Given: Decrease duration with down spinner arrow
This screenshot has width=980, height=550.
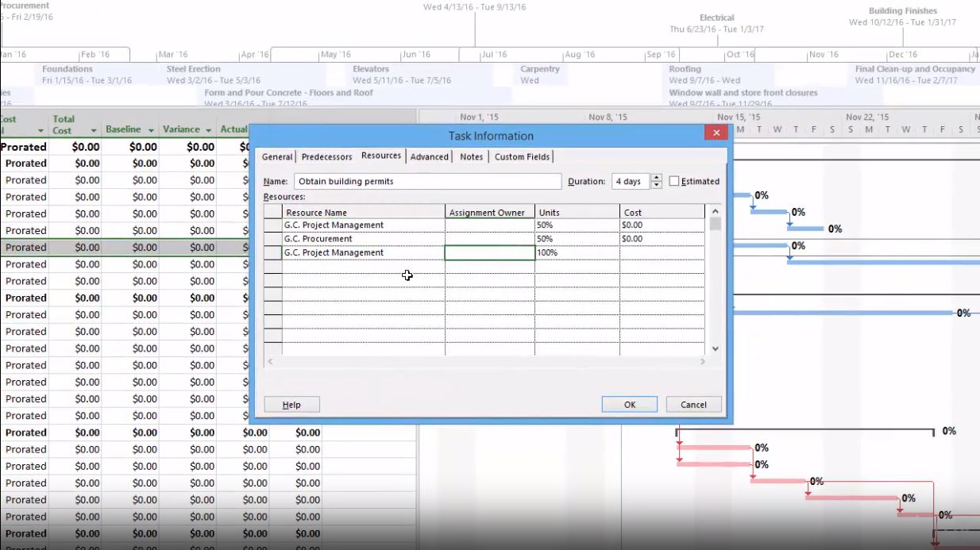Looking at the screenshot, I should pyautogui.click(x=656, y=186).
